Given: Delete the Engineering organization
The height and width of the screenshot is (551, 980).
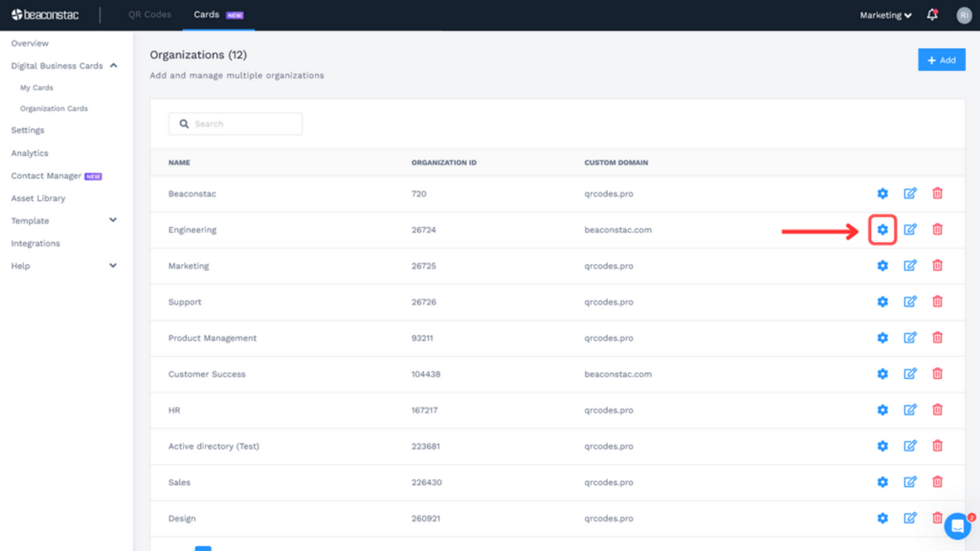Looking at the screenshot, I should click(x=937, y=230).
